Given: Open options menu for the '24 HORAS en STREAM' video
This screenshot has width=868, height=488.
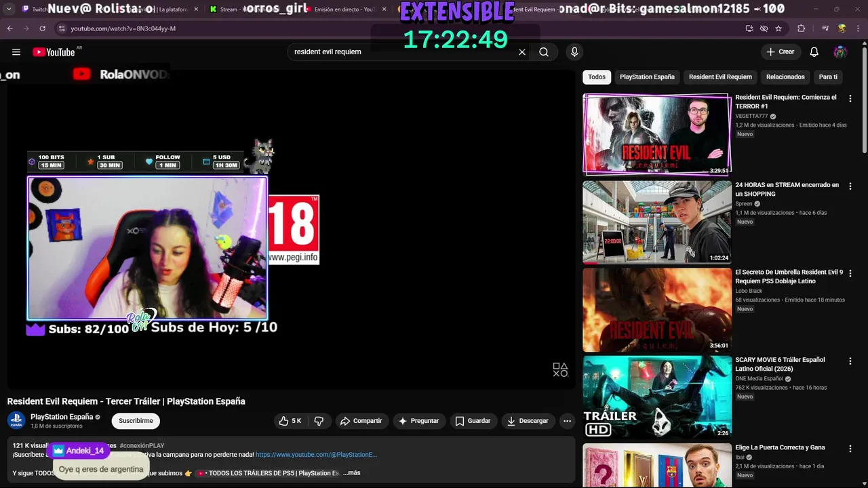Looking at the screenshot, I should 850,186.
